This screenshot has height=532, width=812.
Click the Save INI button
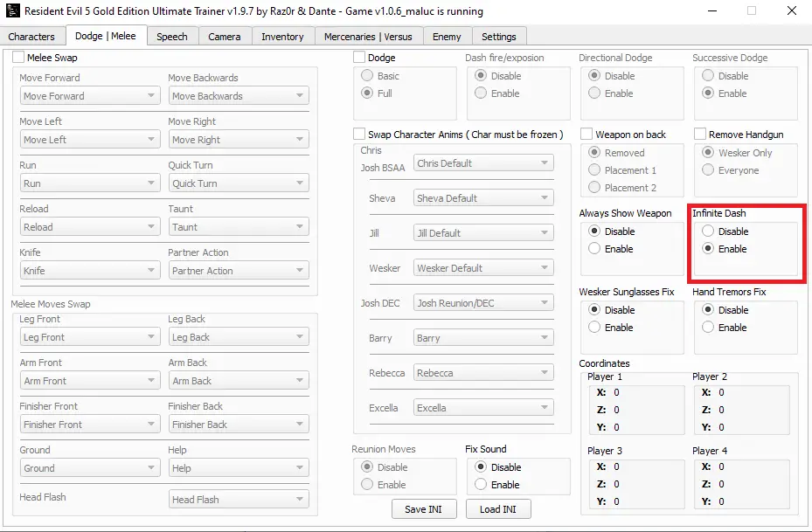pos(424,509)
